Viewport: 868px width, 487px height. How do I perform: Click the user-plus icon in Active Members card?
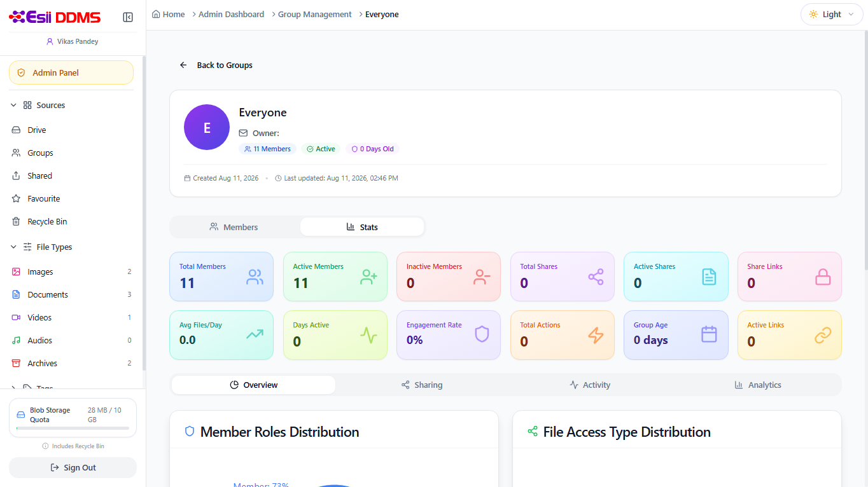point(369,277)
